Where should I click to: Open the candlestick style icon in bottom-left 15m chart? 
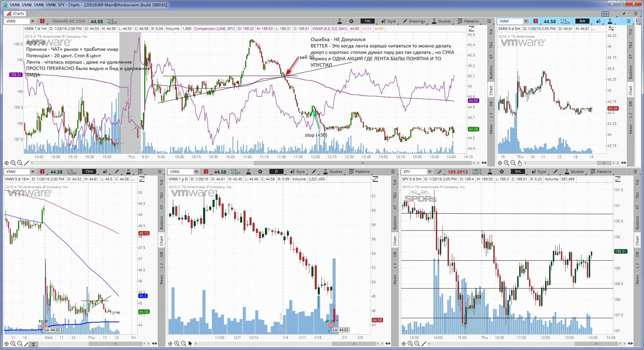[105, 172]
